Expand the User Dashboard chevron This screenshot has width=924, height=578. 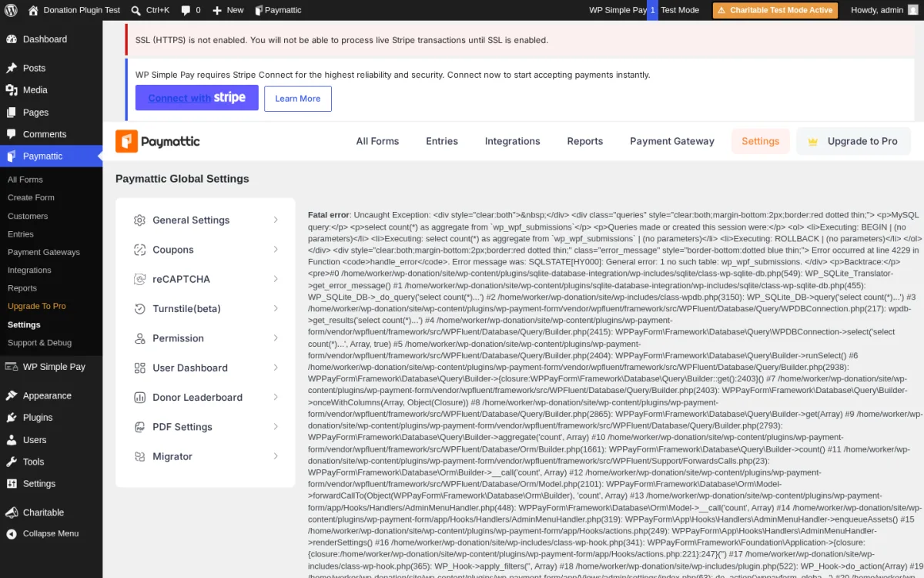pos(276,368)
